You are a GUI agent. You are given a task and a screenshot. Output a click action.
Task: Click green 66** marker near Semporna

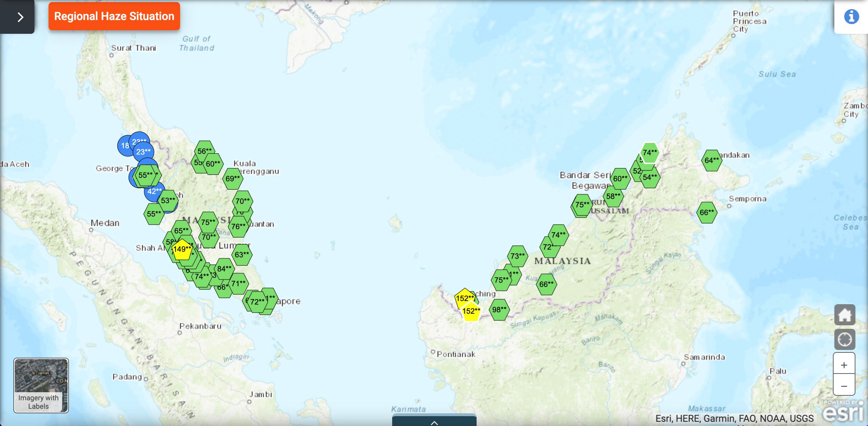click(x=707, y=213)
